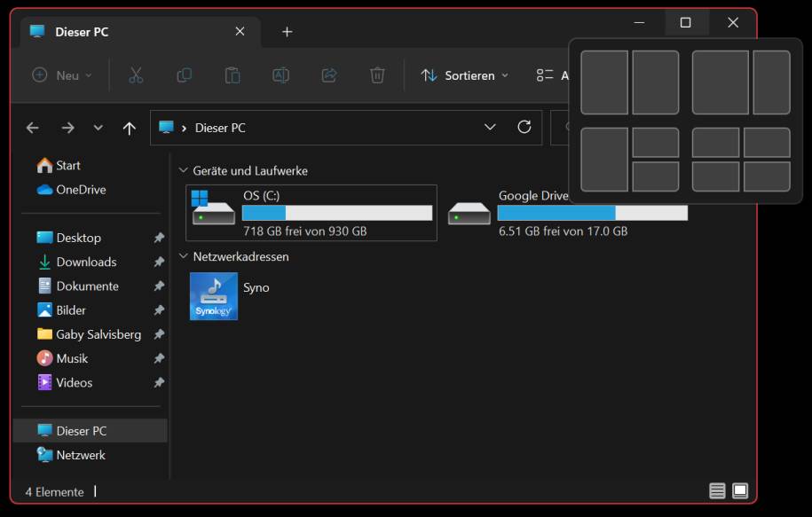This screenshot has height=517, width=812.
Task: Click the Rename icon in toolbar
Action: 280,75
